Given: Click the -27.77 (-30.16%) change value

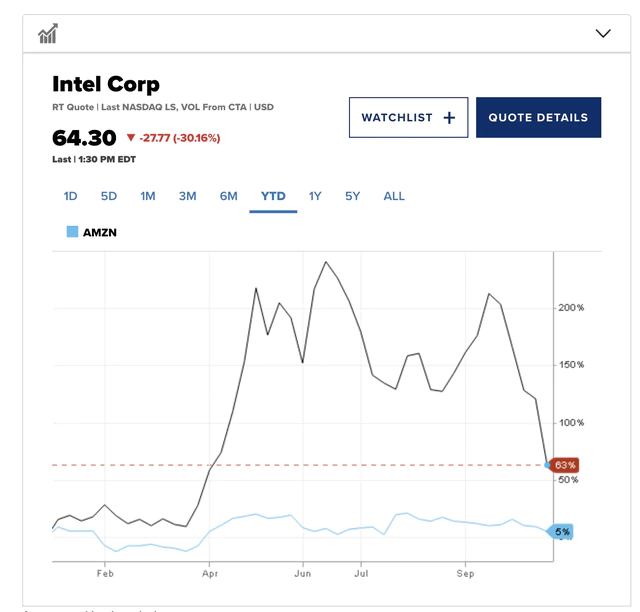Looking at the screenshot, I should [x=180, y=138].
